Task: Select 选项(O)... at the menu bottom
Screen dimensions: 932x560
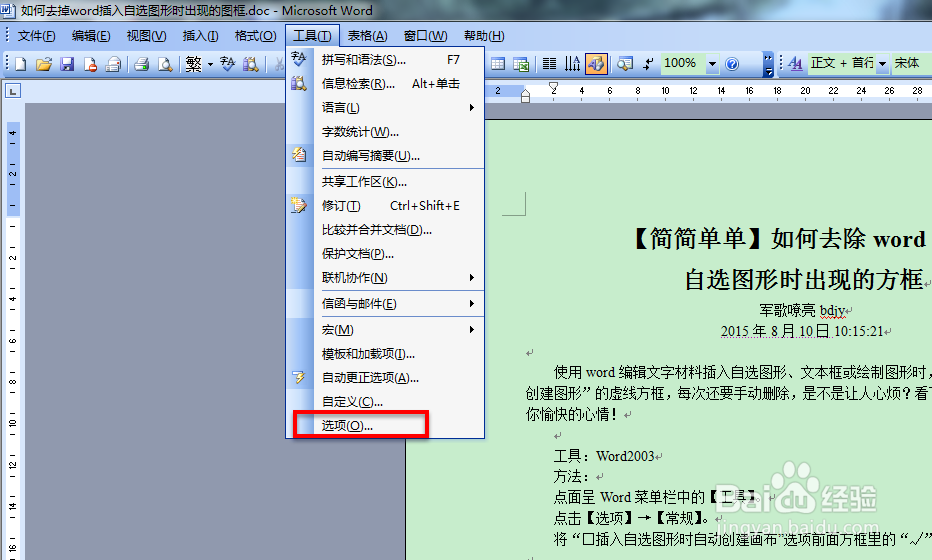Action: pos(385,426)
